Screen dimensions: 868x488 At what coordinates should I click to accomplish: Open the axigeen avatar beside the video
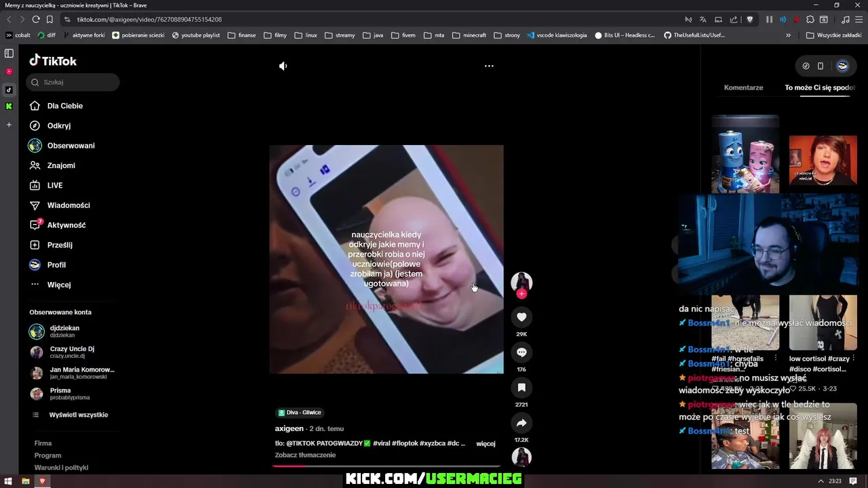point(521,281)
